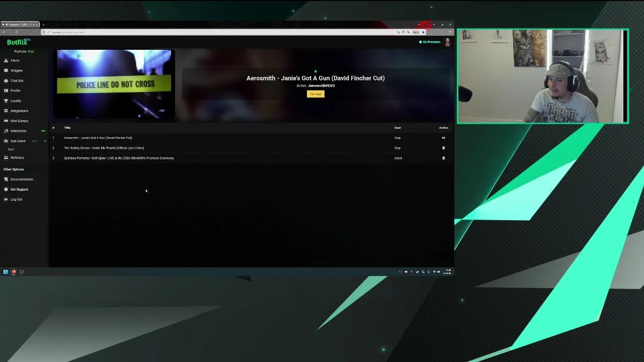
Task: Open the Integrations sidebar icon
Action: pos(6,111)
